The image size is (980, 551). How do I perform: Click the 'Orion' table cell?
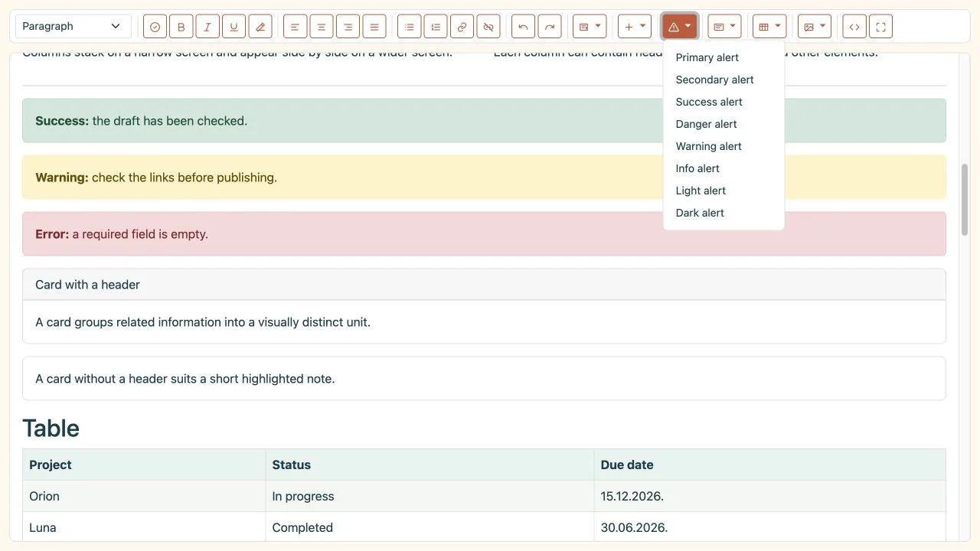tap(144, 496)
